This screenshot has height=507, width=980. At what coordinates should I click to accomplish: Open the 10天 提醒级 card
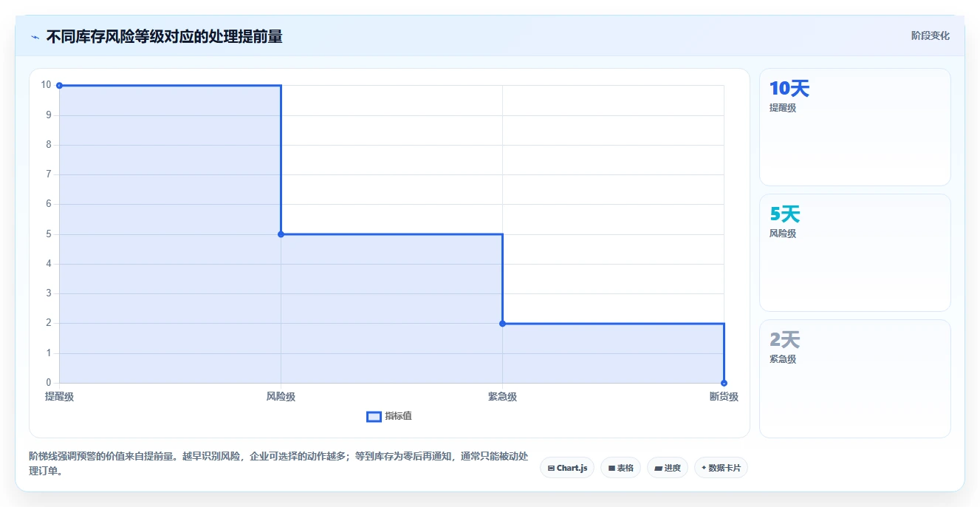(854, 127)
